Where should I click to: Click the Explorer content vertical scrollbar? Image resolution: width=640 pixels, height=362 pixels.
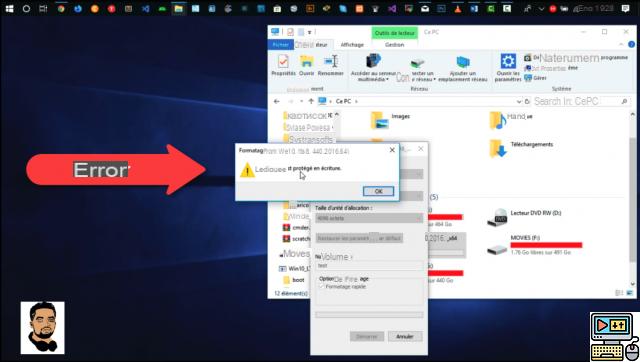632,200
